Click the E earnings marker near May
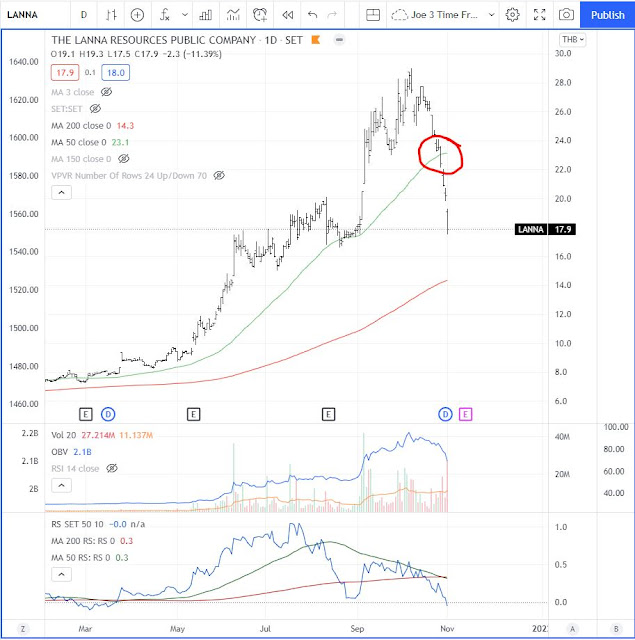635x640 pixels. [x=193, y=414]
